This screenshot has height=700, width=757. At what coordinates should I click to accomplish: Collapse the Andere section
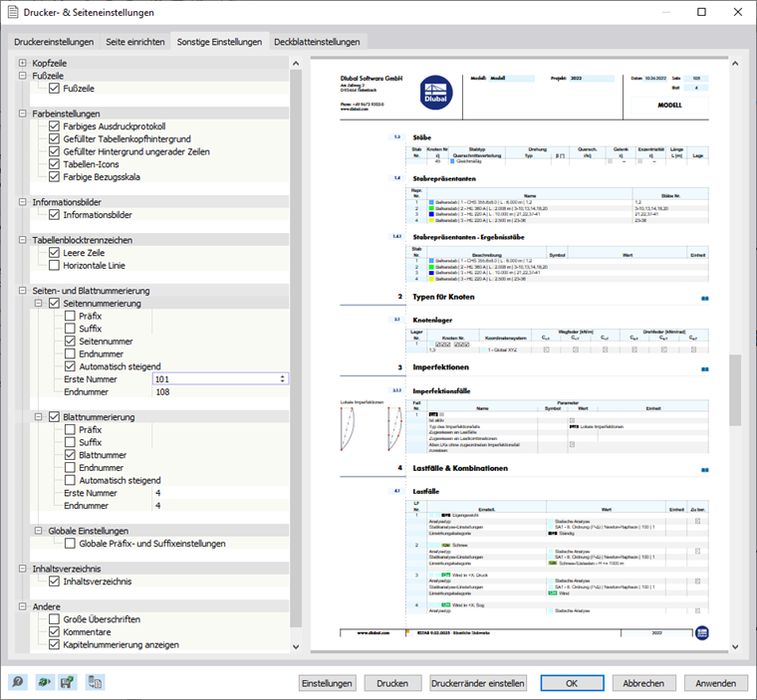pos(22,606)
